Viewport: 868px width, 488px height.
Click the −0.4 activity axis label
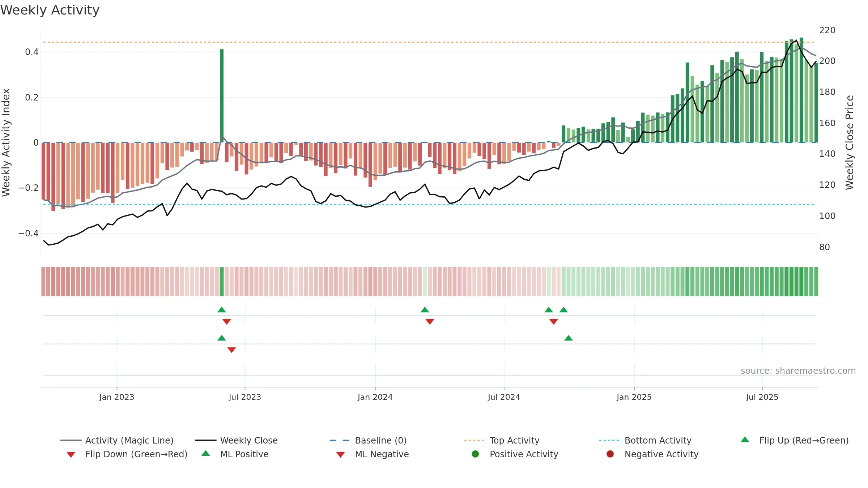[29, 234]
